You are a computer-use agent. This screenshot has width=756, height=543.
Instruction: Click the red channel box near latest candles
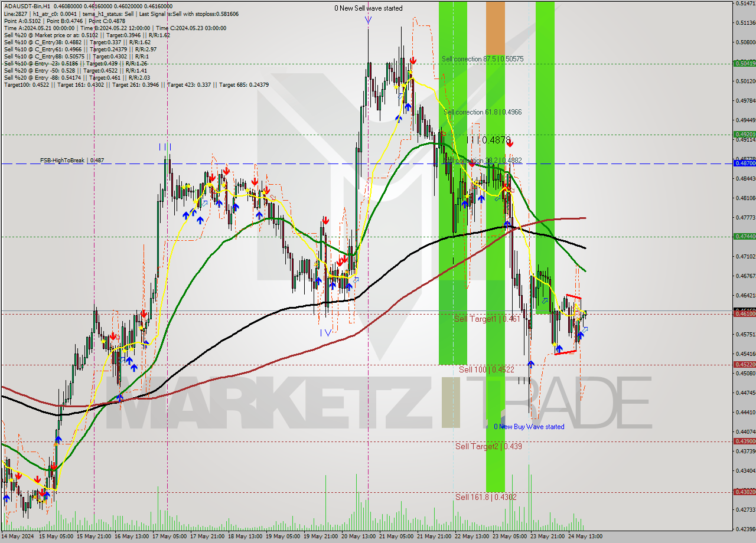click(x=568, y=325)
